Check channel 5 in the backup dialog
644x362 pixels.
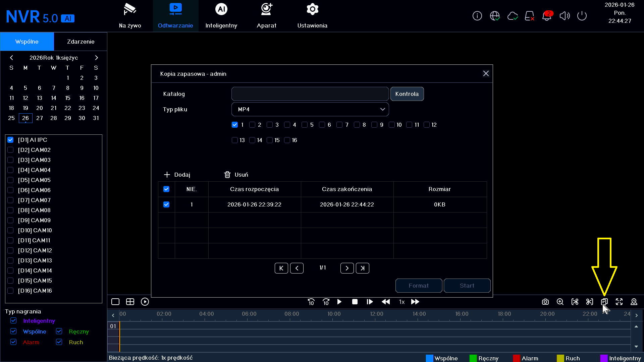point(305,125)
